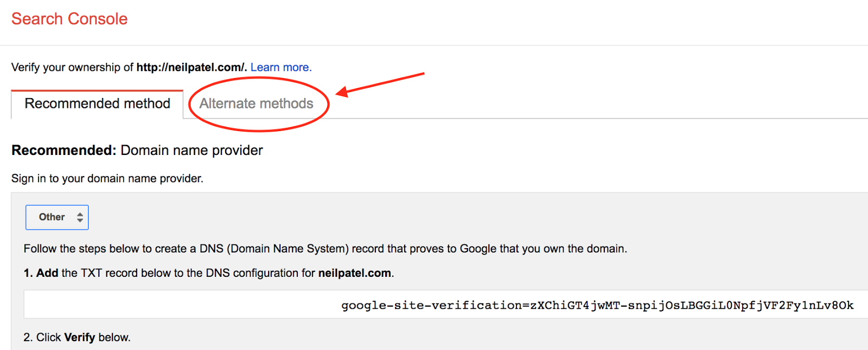Click the Verify your ownership text
The height and width of the screenshot is (350, 868).
tap(72, 67)
